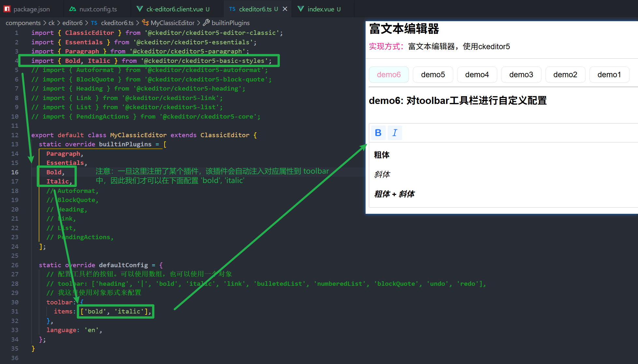Expand the editor6 breadcrumb folder
638x364 pixels.
[72, 23]
